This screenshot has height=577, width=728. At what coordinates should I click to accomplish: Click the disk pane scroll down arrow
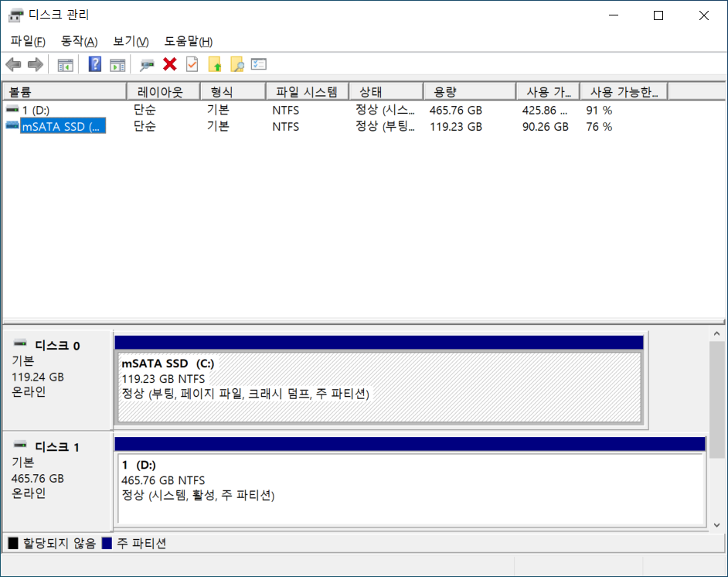click(717, 525)
